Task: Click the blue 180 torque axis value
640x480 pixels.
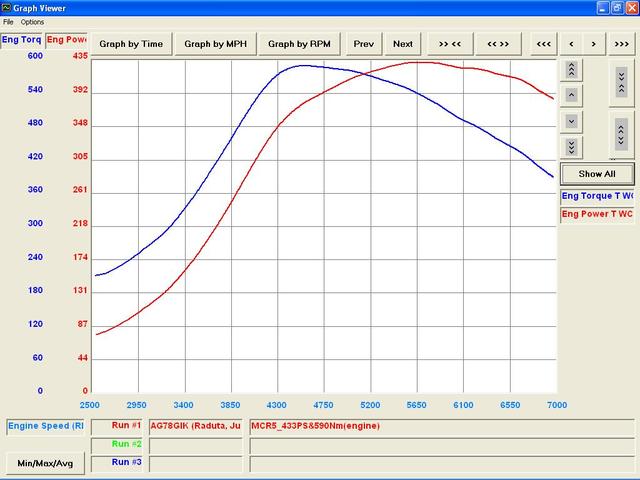Action: (35, 290)
